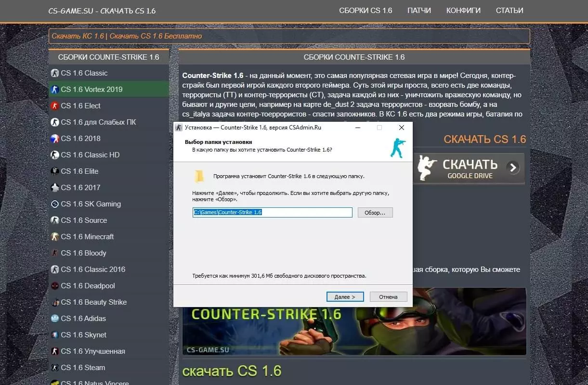Click the Отмена button in installer
Viewport: 588px width, 385px height.
(388, 297)
